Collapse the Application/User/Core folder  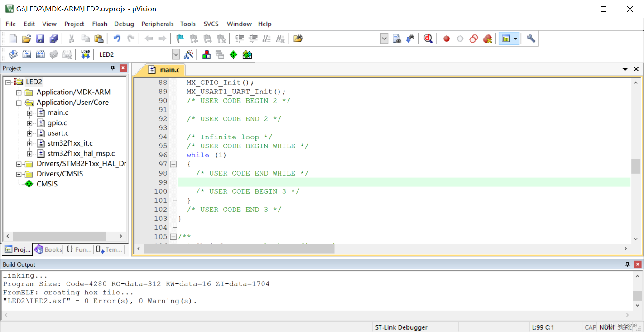point(19,103)
